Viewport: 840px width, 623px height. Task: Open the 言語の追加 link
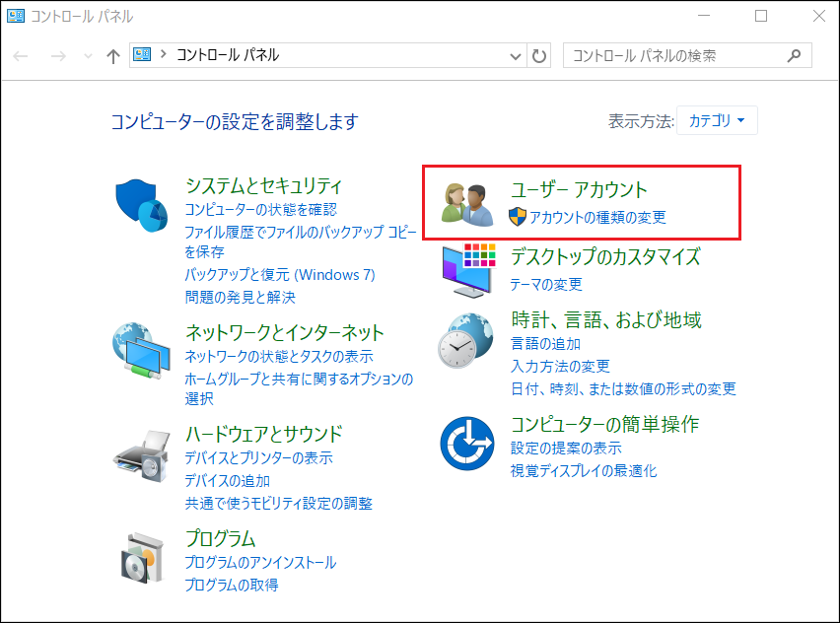(545, 343)
